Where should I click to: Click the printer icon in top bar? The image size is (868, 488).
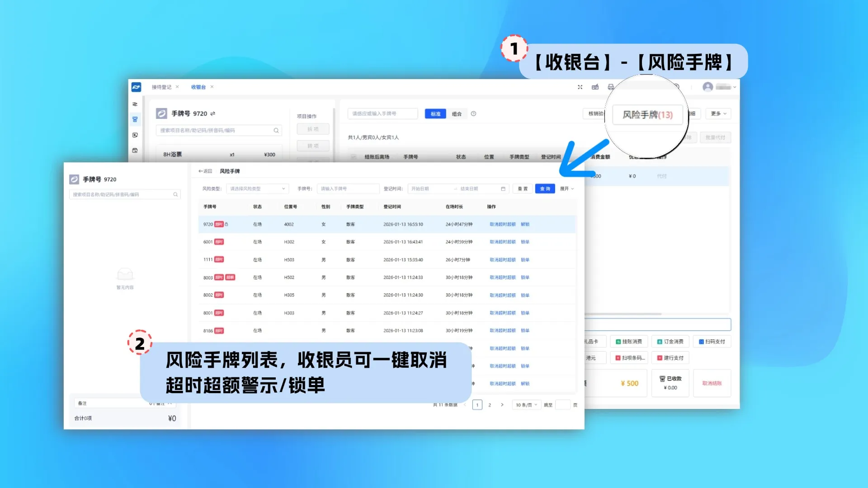tap(611, 87)
